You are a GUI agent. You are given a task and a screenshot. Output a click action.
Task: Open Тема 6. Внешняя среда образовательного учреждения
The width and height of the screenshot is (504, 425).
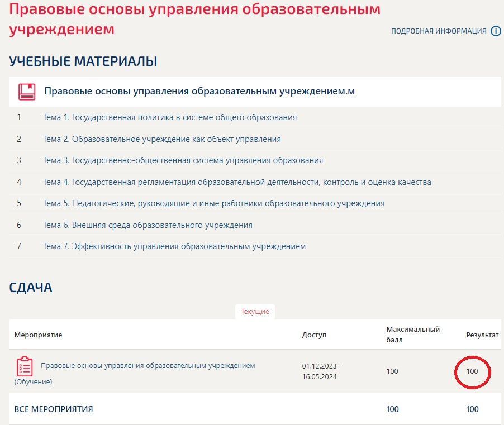tap(148, 225)
